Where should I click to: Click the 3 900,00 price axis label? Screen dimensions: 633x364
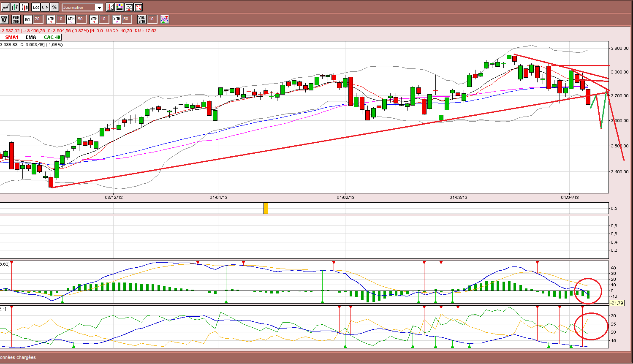point(620,48)
